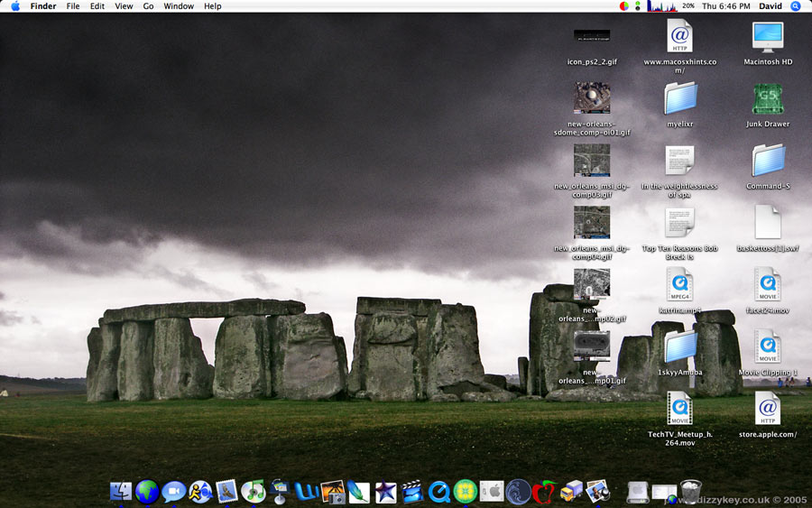Click the CPU activity graph in menu bar
The height and width of the screenshot is (508, 812).
click(x=661, y=6)
